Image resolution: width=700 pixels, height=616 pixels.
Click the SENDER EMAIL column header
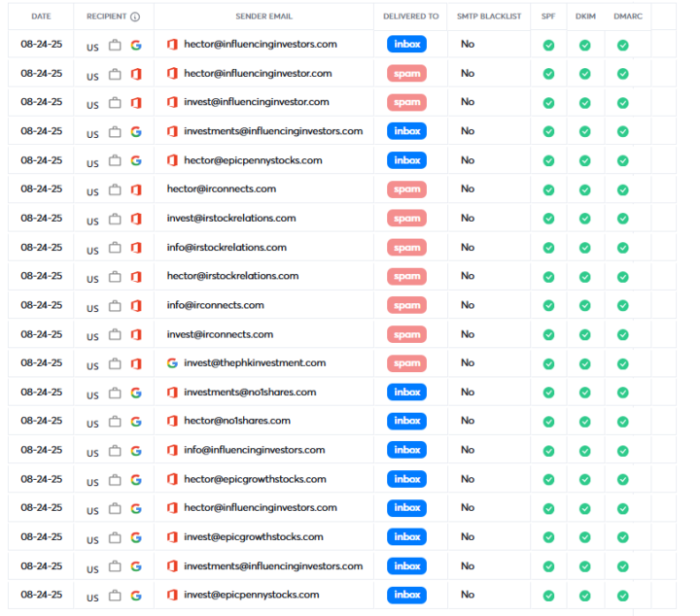[x=263, y=17]
